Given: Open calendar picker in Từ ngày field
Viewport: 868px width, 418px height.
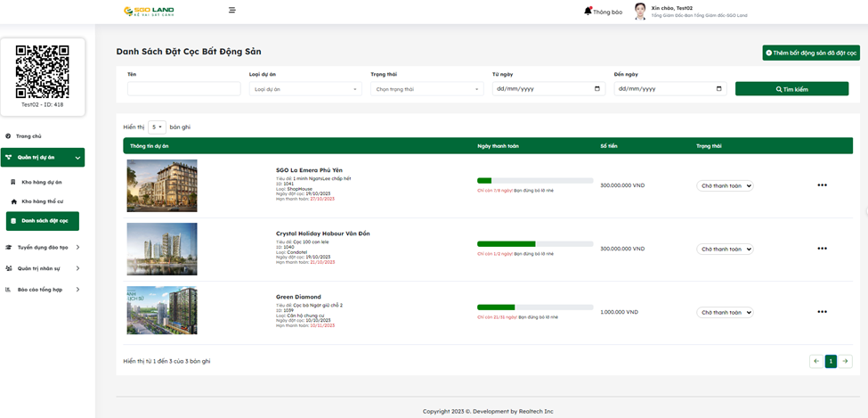Looking at the screenshot, I should click(596, 89).
